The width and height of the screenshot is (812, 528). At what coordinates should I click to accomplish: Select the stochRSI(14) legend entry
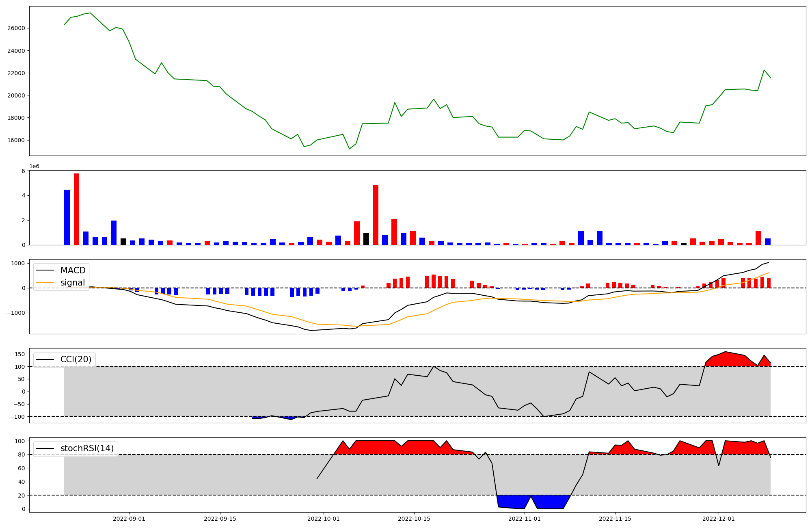click(87, 448)
